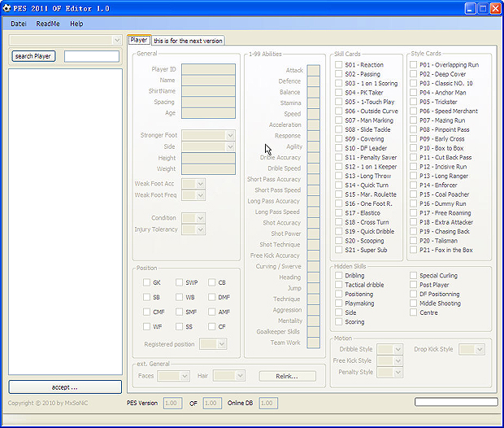
Task: Toggle the Playmaking hidden skill checkbox
Action: tap(339, 304)
